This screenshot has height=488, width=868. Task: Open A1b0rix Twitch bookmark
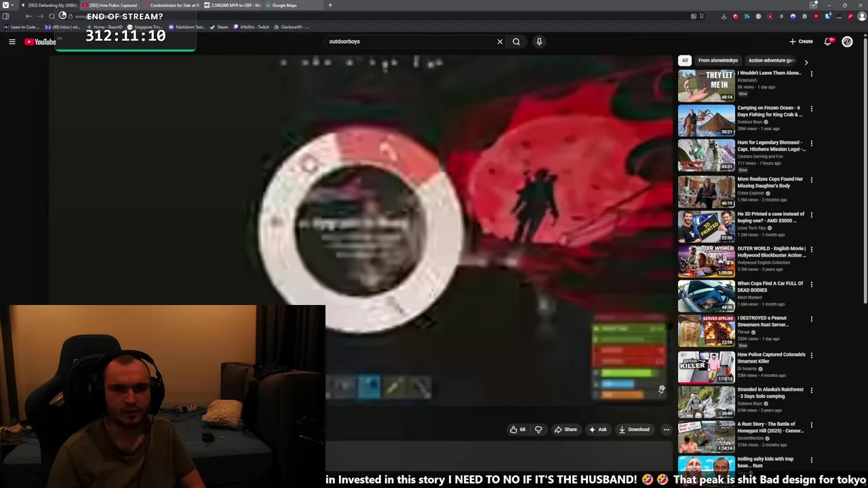tap(251, 27)
